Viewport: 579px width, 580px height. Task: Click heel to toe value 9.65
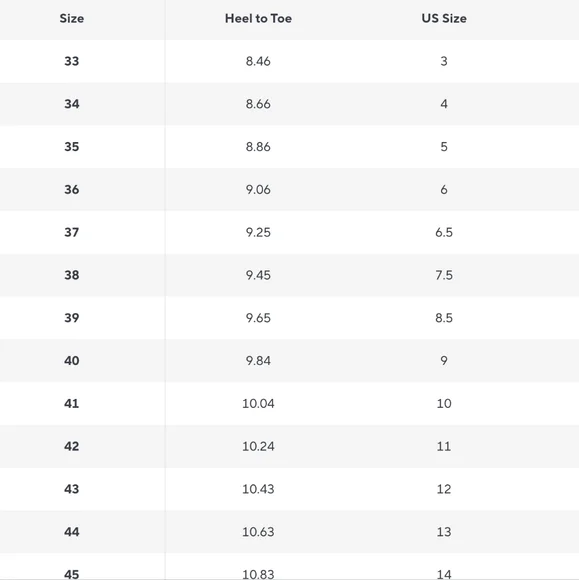coord(258,318)
